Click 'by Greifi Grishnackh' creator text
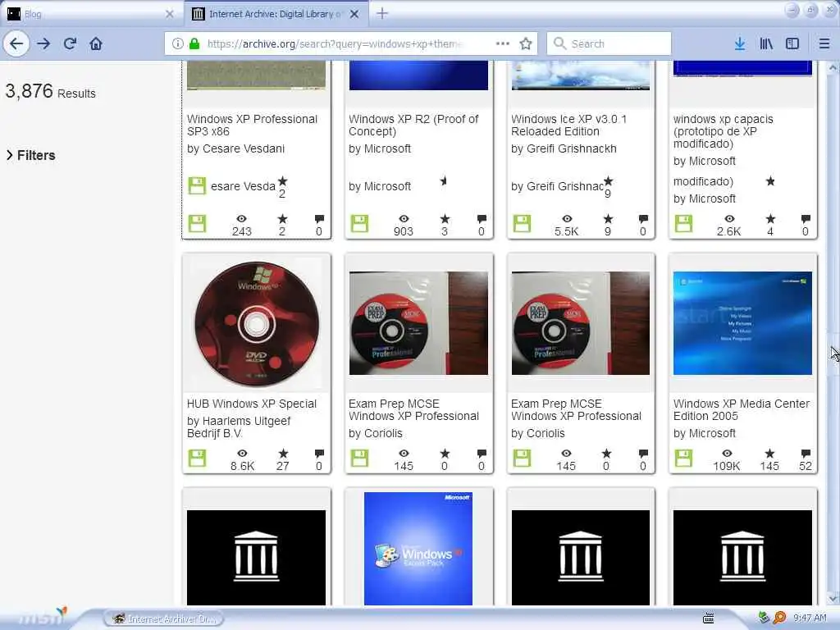This screenshot has width=840, height=630. tap(564, 148)
